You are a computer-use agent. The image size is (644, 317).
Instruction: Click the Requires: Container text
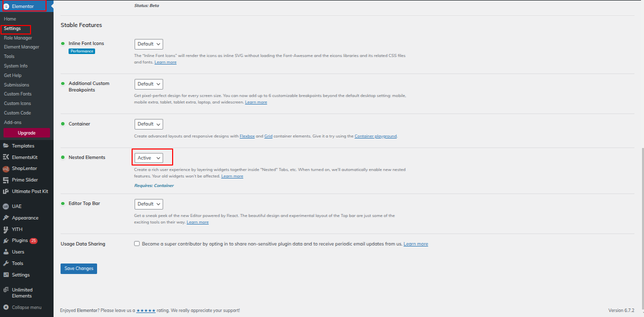154,185
